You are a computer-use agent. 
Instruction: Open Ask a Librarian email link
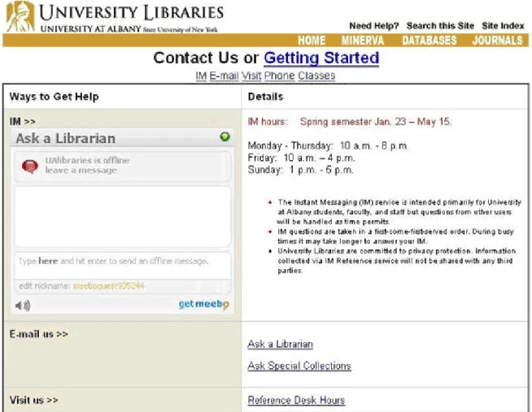tap(281, 344)
